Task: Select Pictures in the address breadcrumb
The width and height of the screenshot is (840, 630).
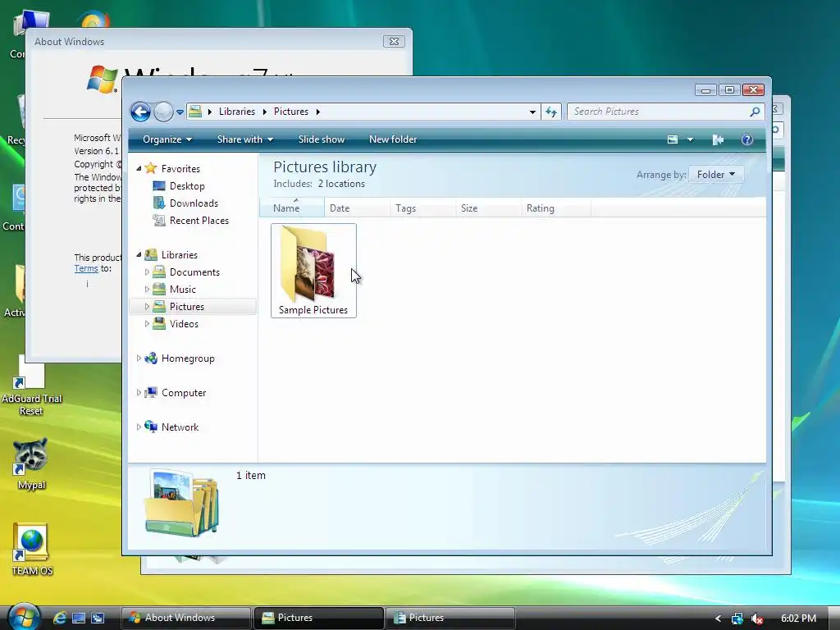Action: (x=291, y=112)
